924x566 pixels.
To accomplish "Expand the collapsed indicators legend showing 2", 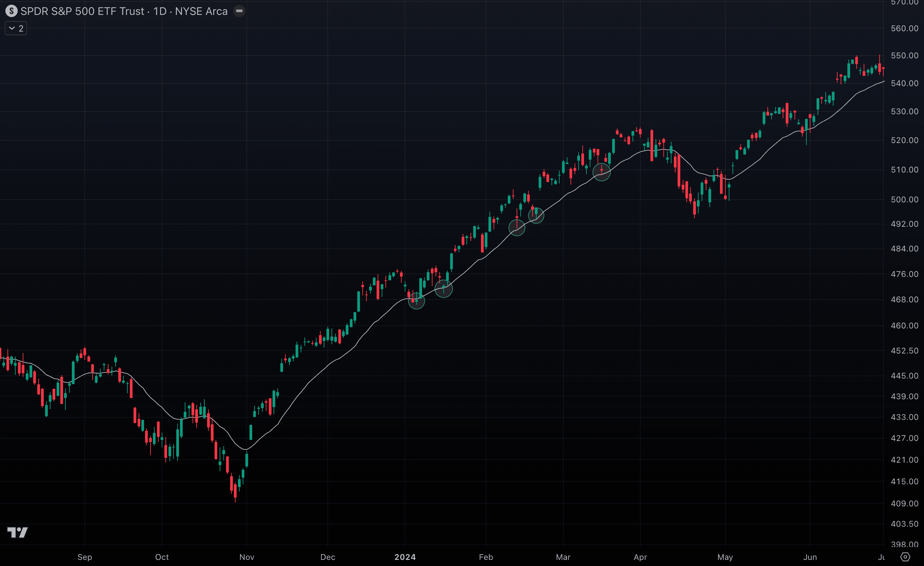I will coord(16,28).
